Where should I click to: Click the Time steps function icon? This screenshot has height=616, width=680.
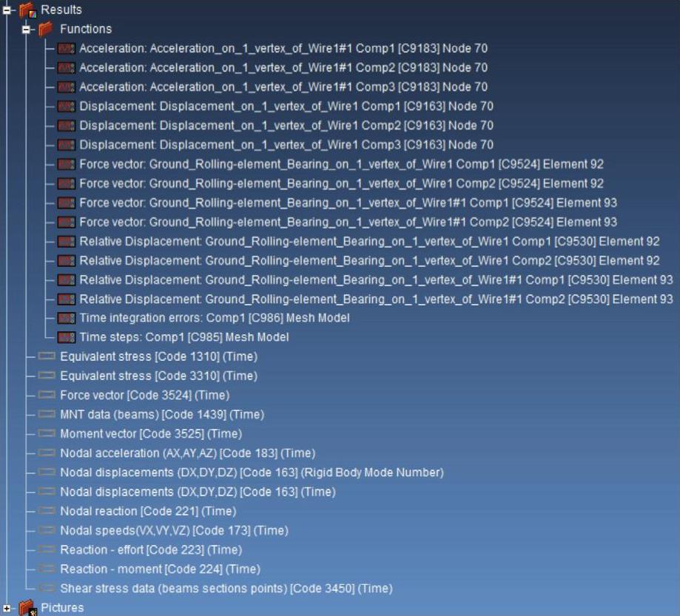67,337
